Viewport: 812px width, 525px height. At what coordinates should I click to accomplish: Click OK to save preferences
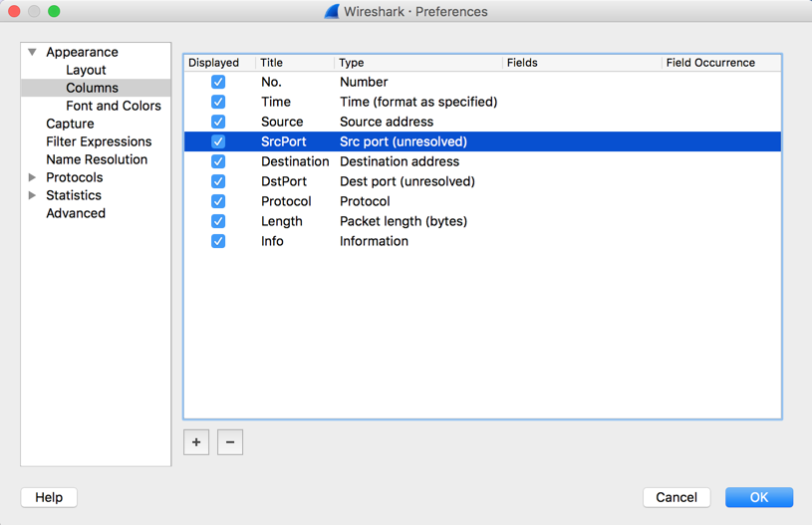(759, 497)
